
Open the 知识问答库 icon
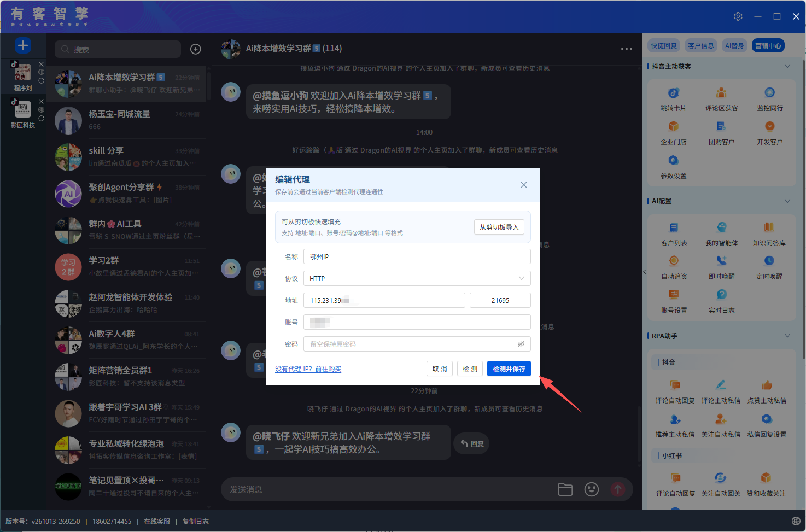point(769,227)
